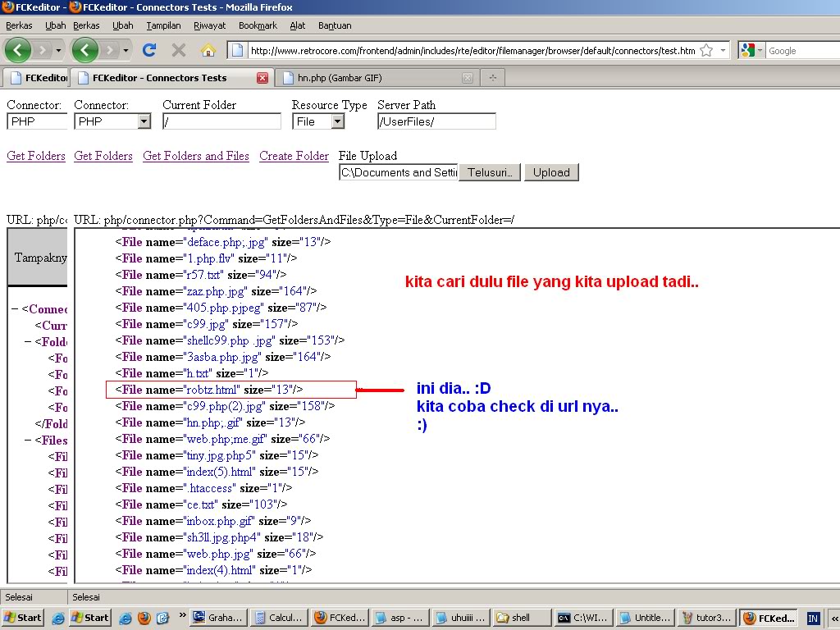Open the back/forward history dropdown beside the Reload icon
840x630 pixels.
(126, 50)
